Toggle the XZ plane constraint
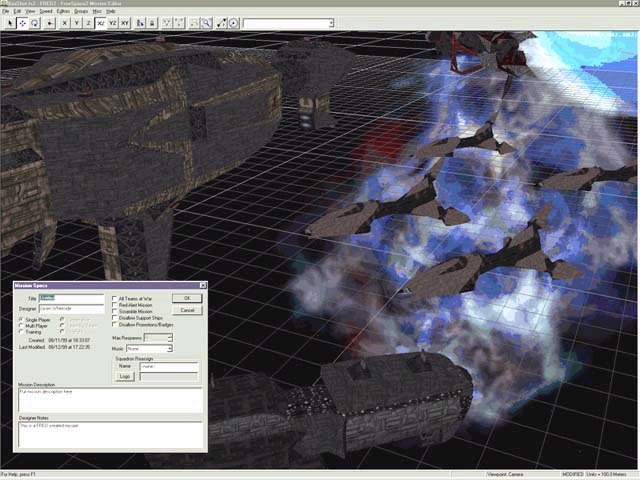640x480 pixels. tap(101, 22)
